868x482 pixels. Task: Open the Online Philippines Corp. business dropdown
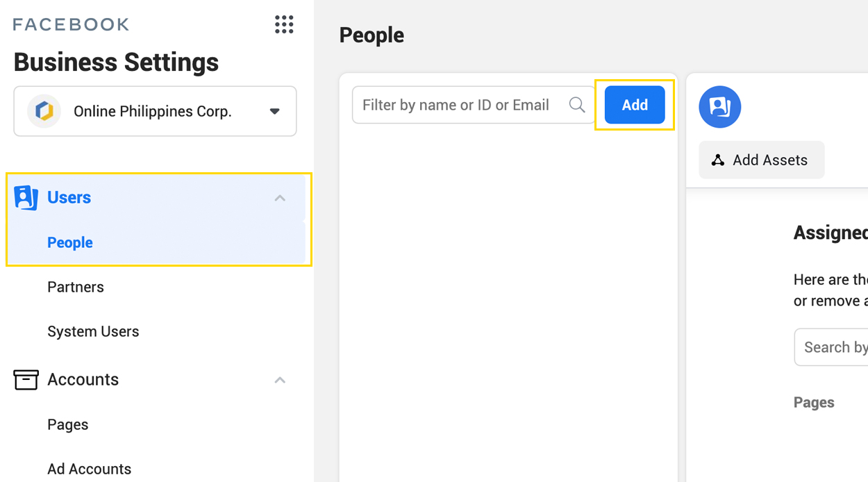pyautogui.click(x=156, y=111)
